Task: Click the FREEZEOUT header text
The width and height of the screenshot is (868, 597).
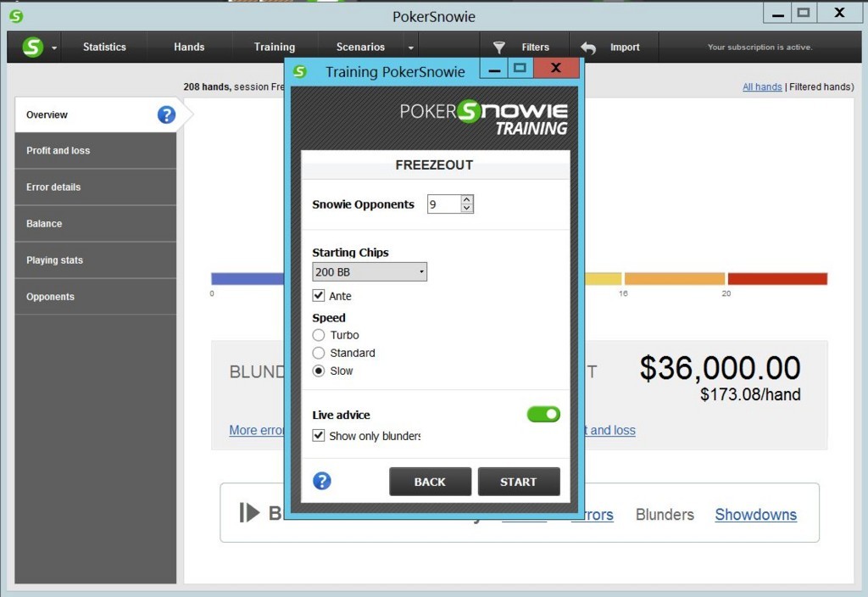Action: (x=435, y=165)
